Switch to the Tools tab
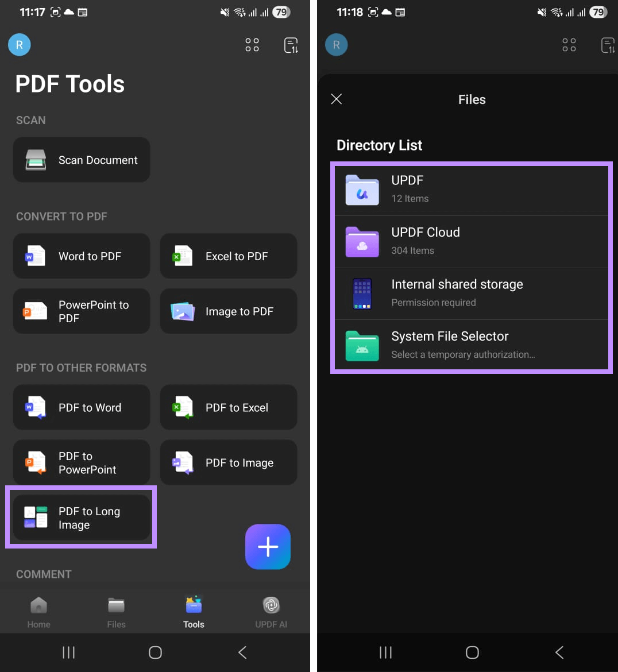 [x=194, y=612]
